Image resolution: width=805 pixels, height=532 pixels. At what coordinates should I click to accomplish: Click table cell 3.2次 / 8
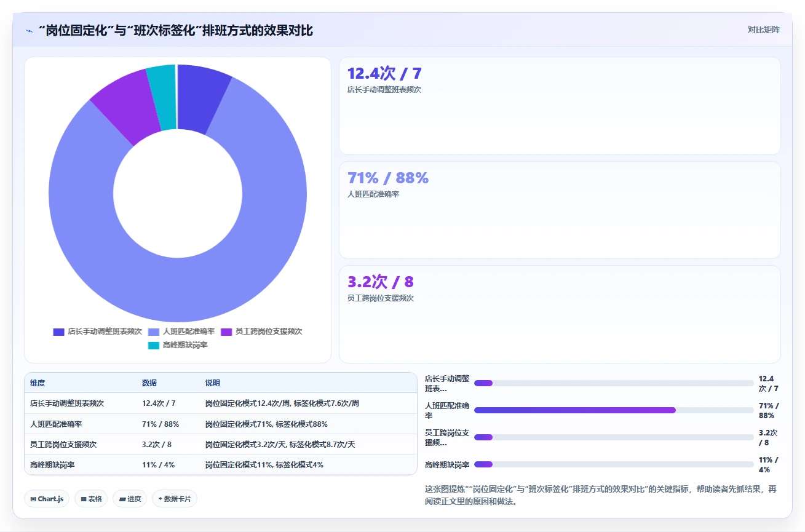click(157, 445)
